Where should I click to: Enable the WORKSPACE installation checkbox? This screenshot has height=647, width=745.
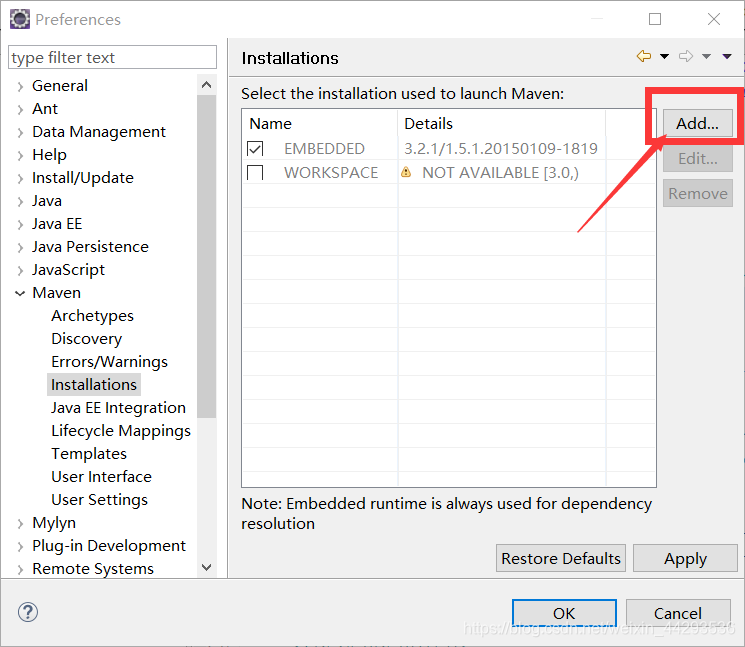[x=255, y=172]
